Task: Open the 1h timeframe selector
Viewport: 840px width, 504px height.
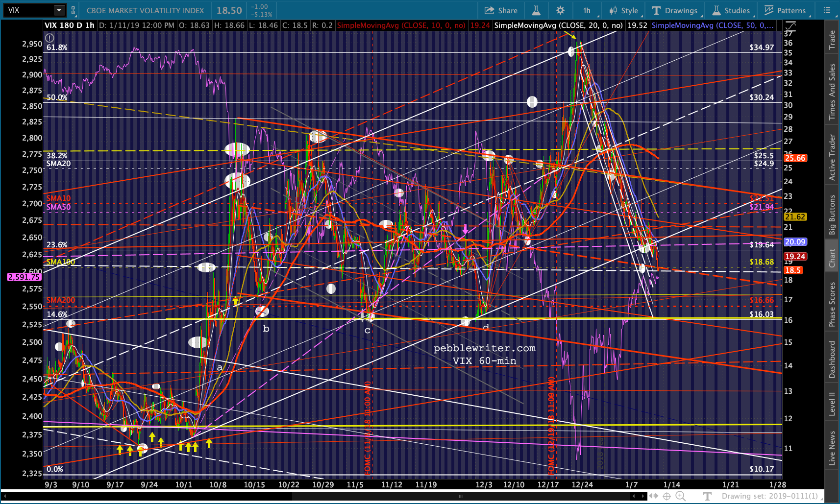Action: coord(587,10)
